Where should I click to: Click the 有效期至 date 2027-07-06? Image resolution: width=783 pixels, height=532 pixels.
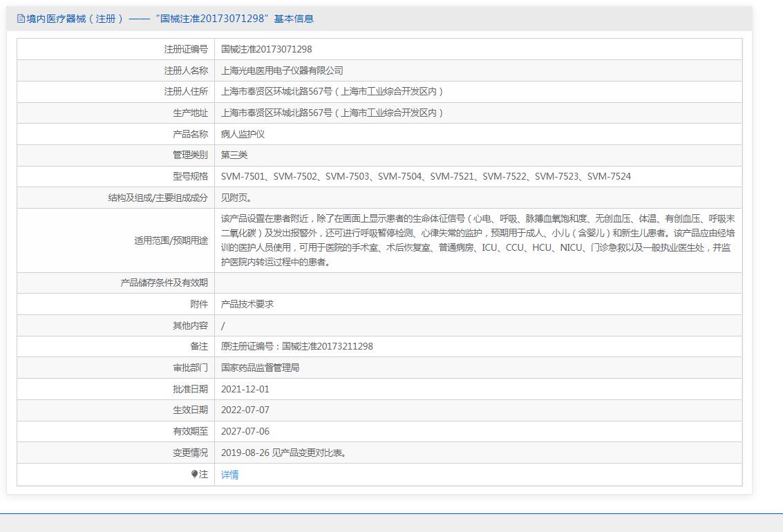pyautogui.click(x=245, y=431)
